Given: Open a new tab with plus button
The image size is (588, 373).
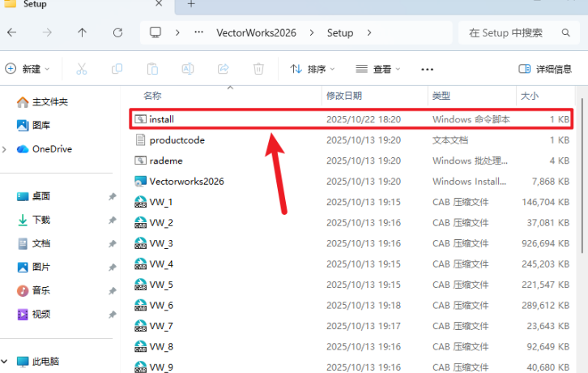Looking at the screenshot, I should pyautogui.click(x=192, y=5).
